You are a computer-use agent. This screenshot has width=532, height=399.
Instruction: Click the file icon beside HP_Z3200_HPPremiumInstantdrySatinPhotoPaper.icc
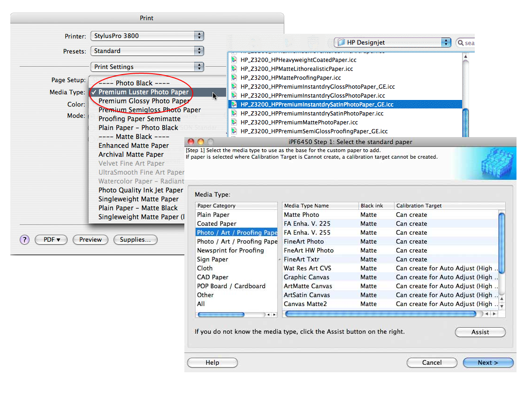click(x=234, y=114)
